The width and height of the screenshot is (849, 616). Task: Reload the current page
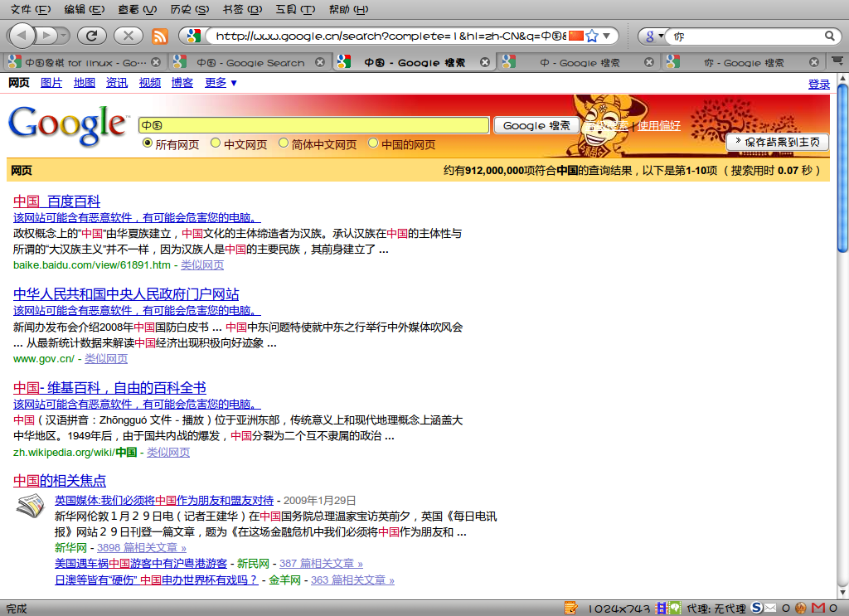[91, 36]
